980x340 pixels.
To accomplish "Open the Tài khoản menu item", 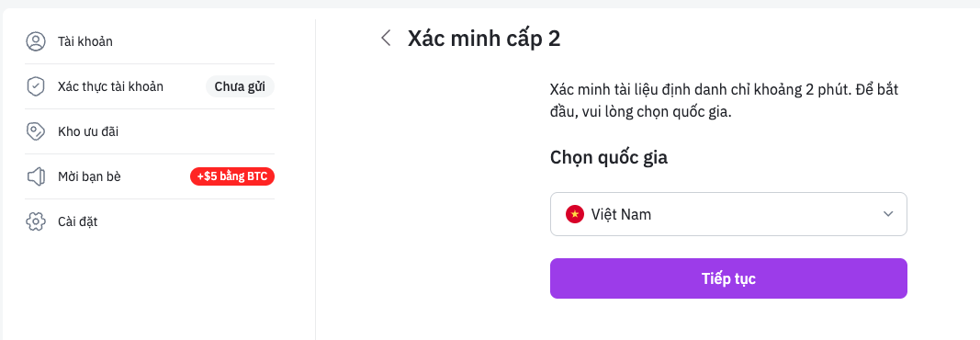I will coord(150,42).
